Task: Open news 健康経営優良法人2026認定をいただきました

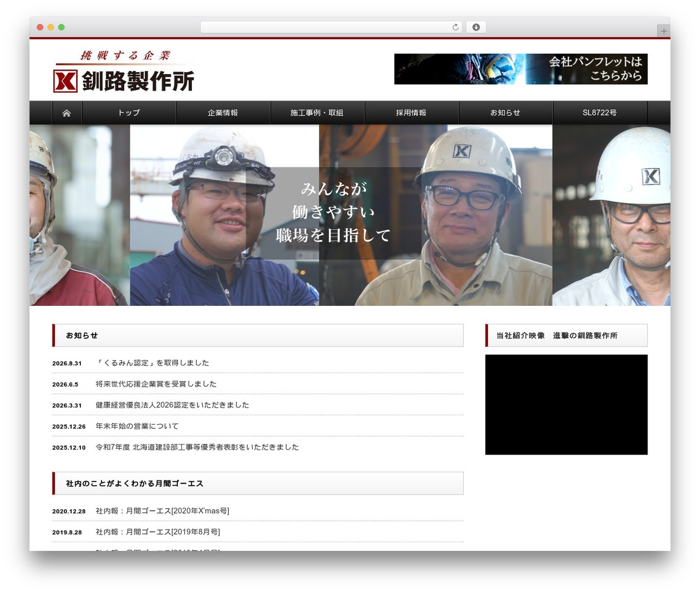Action: pos(172,405)
